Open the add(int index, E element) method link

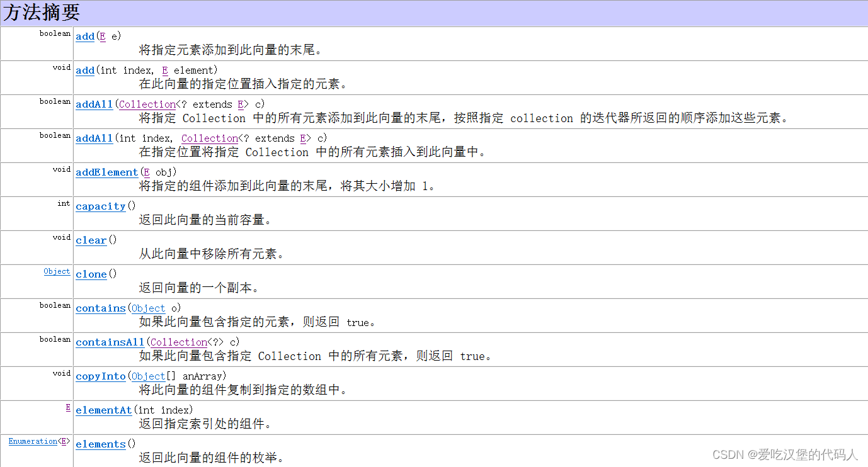[84, 70]
